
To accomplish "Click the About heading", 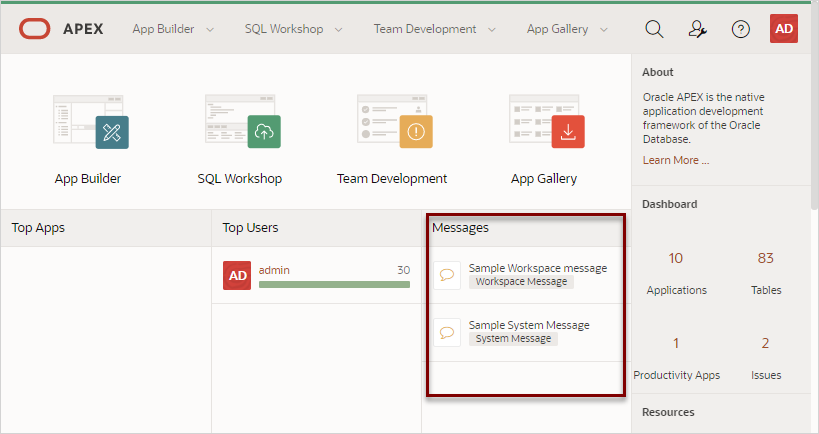I will tap(658, 72).
